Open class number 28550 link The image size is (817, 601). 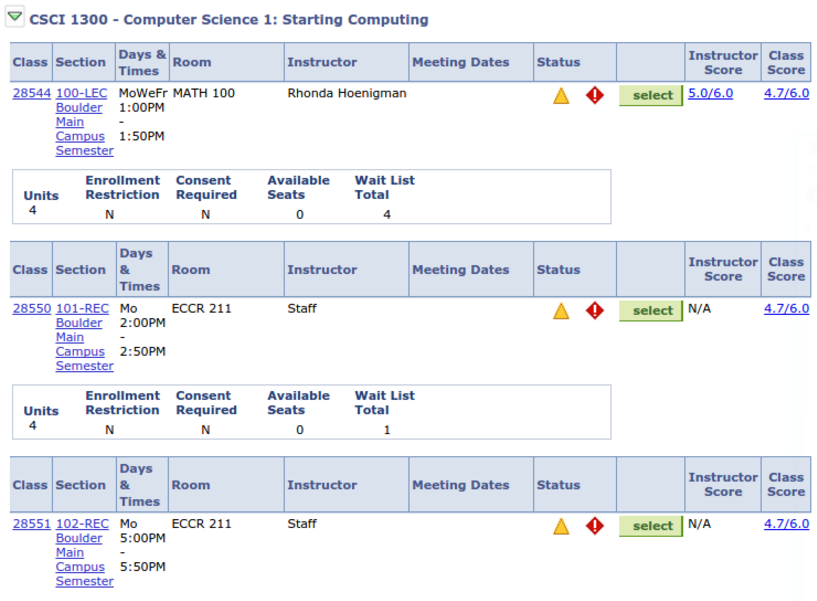[32, 309]
